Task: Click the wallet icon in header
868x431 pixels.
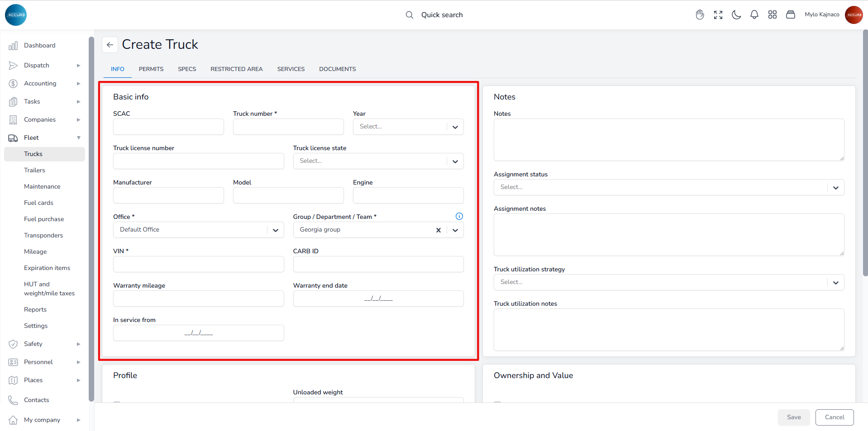Action: [x=791, y=15]
